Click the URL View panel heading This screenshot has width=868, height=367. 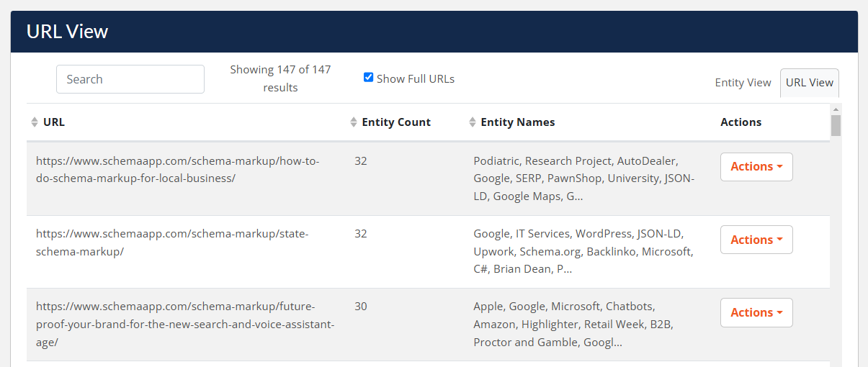coord(67,32)
